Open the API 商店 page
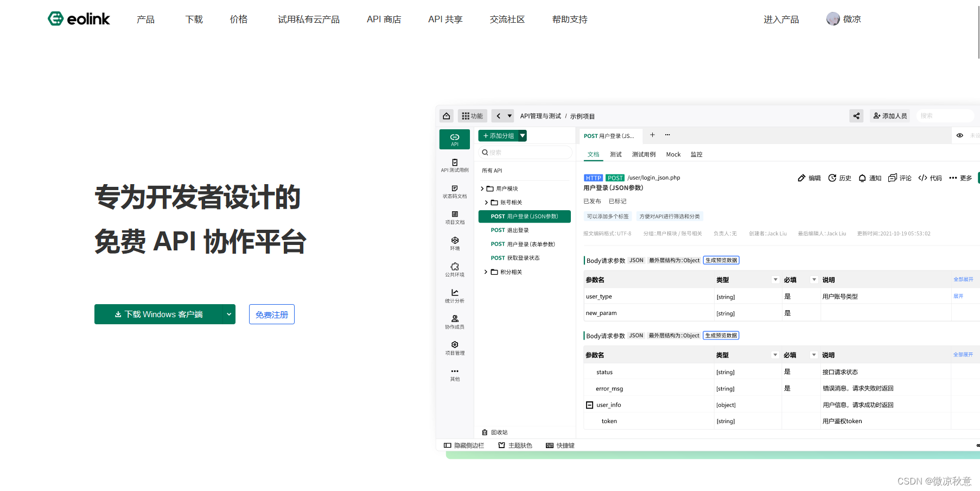The height and width of the screenshot is (491, 980). 384,20
